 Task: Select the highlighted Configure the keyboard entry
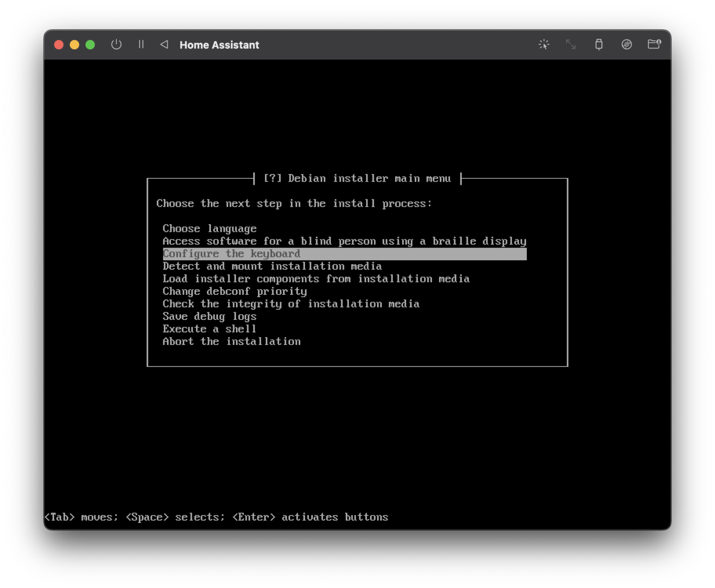click(x=231, y=254)
